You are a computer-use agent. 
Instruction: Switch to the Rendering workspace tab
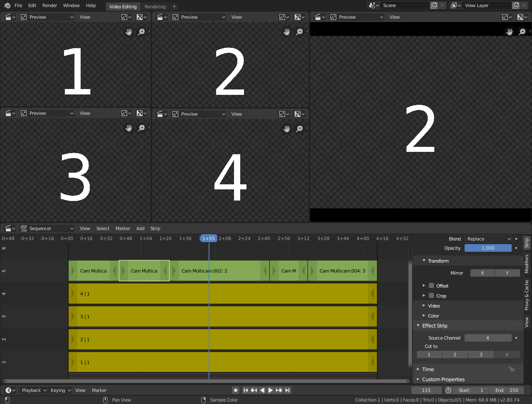click(155, 6)
